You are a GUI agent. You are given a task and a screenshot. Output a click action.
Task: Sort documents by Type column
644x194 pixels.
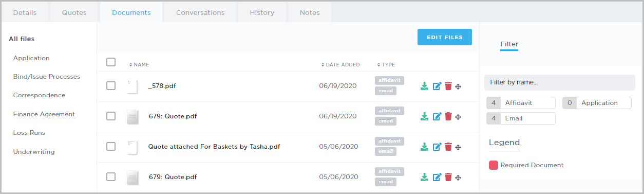[x=386, y=65]
